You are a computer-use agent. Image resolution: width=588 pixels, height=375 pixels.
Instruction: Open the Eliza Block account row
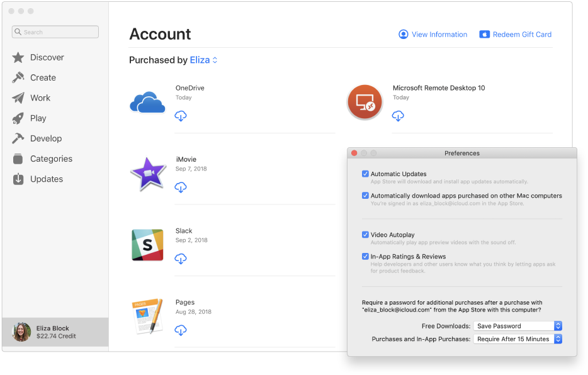click(x=55, y=332)
